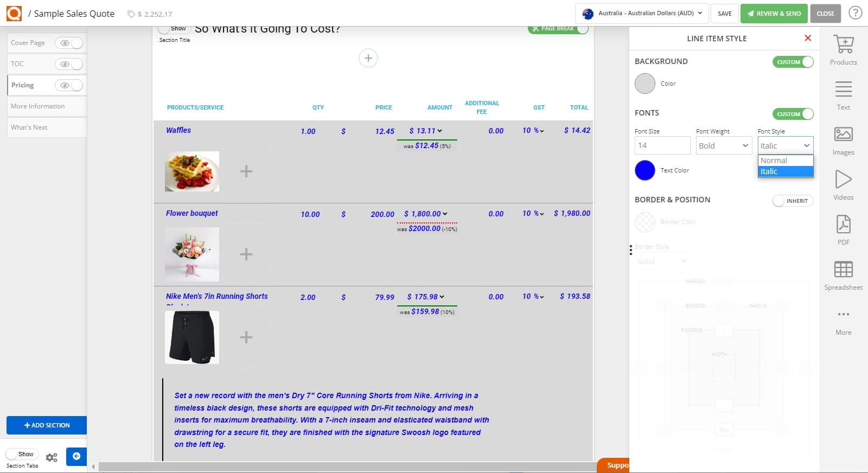Screen dimensions: 868x473
Task: Click the section settings gears icon
Action: point(52,457)
